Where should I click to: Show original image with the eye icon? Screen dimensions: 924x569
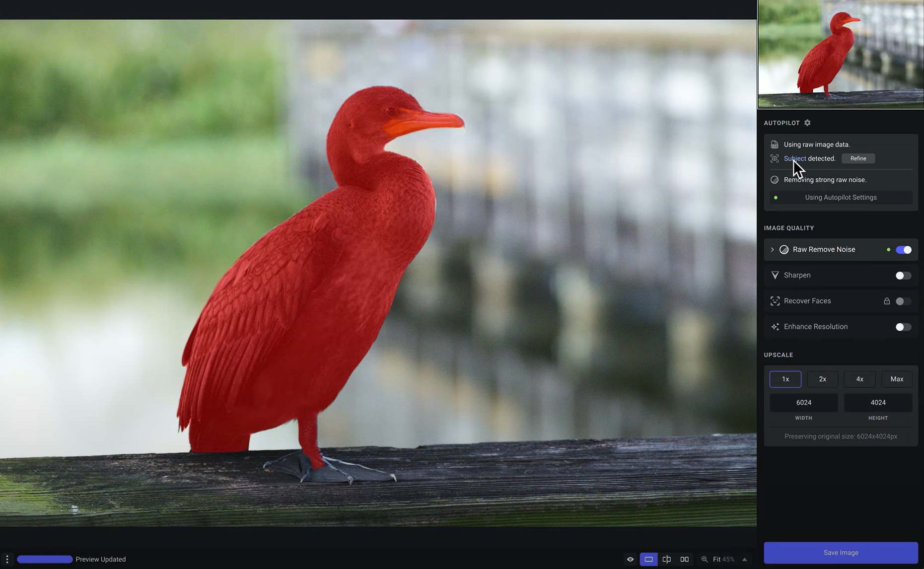click(x=630, y=559)
